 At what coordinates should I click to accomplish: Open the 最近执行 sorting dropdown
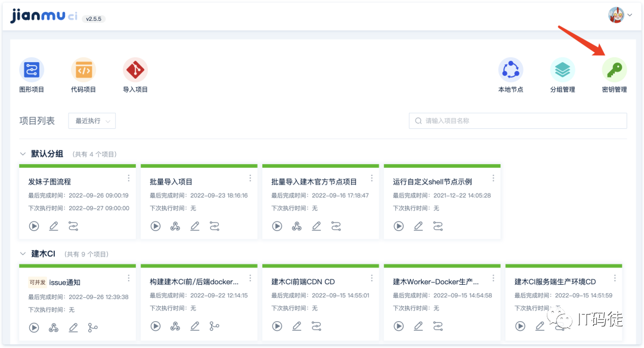[x=91, y=121]
